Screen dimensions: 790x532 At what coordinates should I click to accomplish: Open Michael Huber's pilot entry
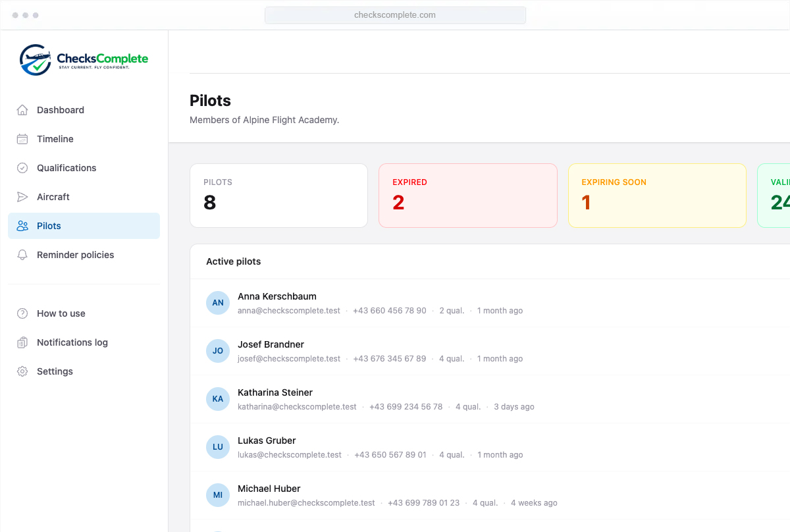coord(490,495)
